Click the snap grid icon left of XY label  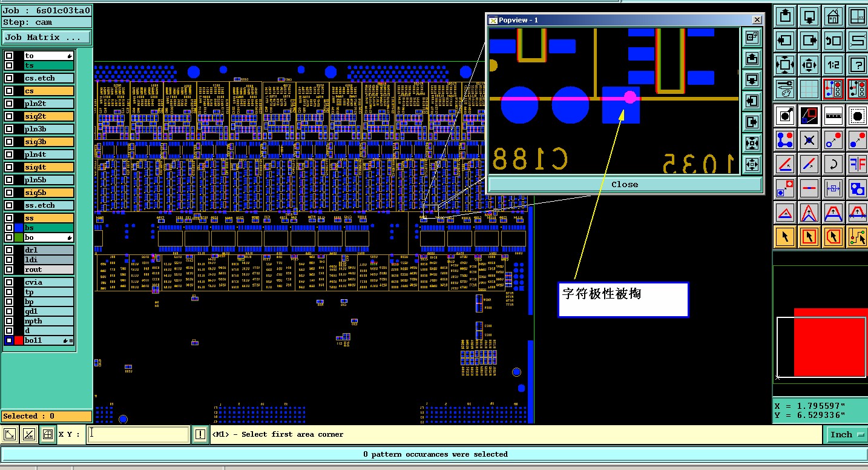(48, 434)
